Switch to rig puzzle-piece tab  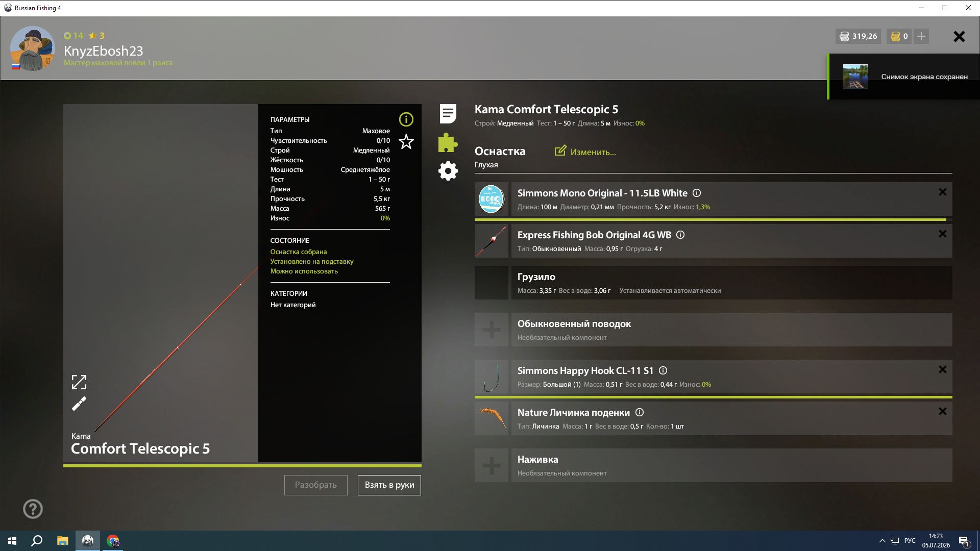click(x=448, y=143)
